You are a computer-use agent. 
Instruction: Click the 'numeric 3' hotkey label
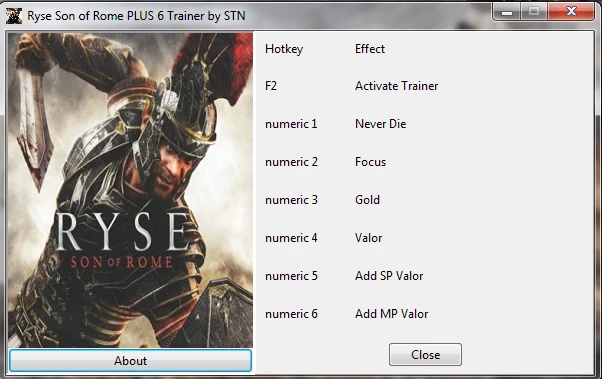(x=291, y=200)
